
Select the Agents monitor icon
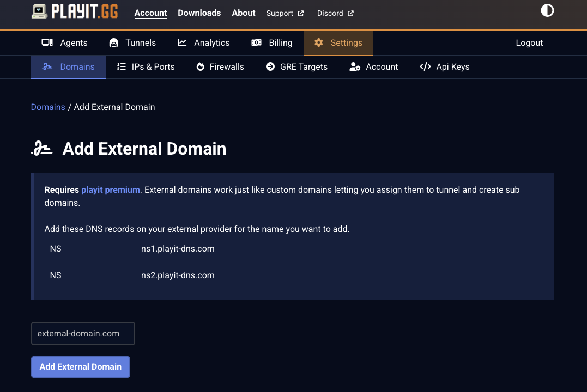[46, 42]
